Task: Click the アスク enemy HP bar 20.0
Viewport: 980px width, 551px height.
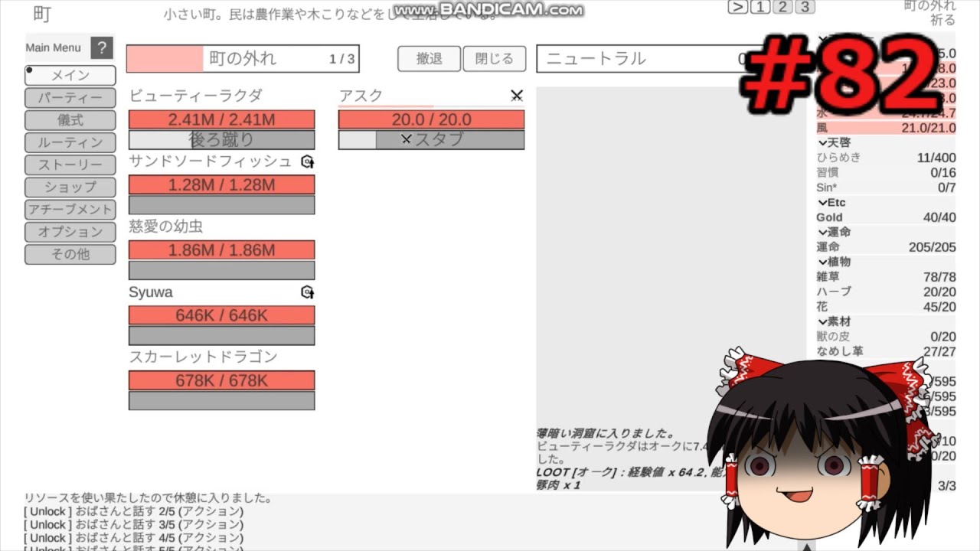Action: tap(431, 119)
